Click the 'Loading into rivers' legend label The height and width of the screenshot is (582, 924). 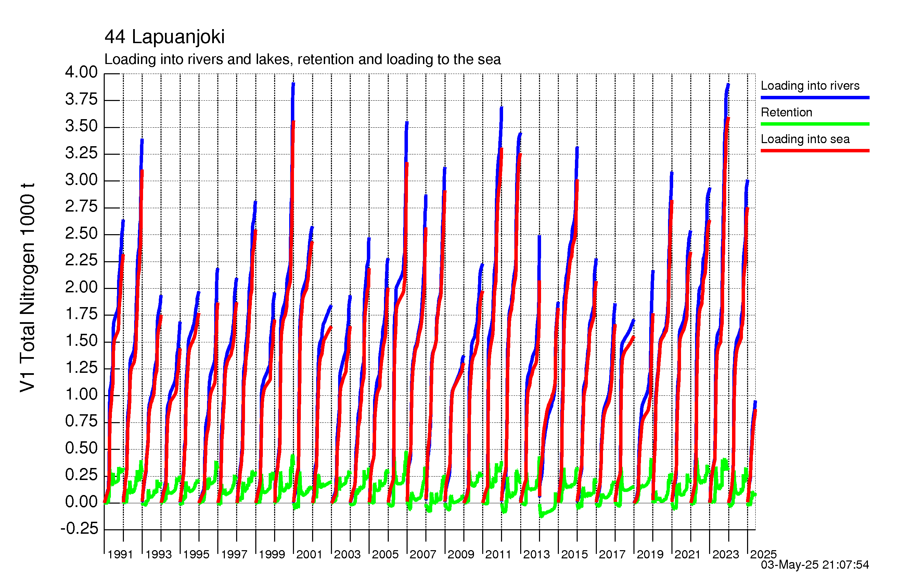tap(810, 86)
